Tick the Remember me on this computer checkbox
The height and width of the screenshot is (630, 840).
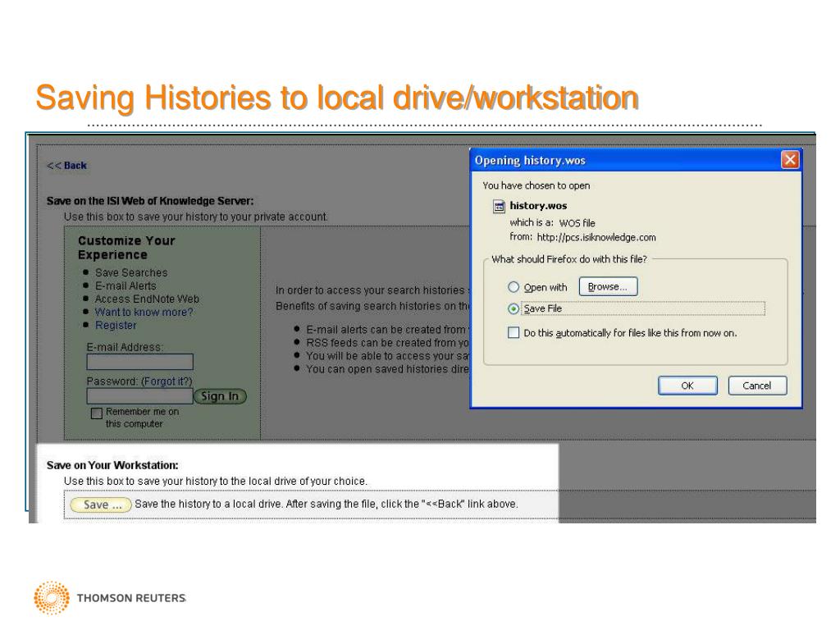97,413
